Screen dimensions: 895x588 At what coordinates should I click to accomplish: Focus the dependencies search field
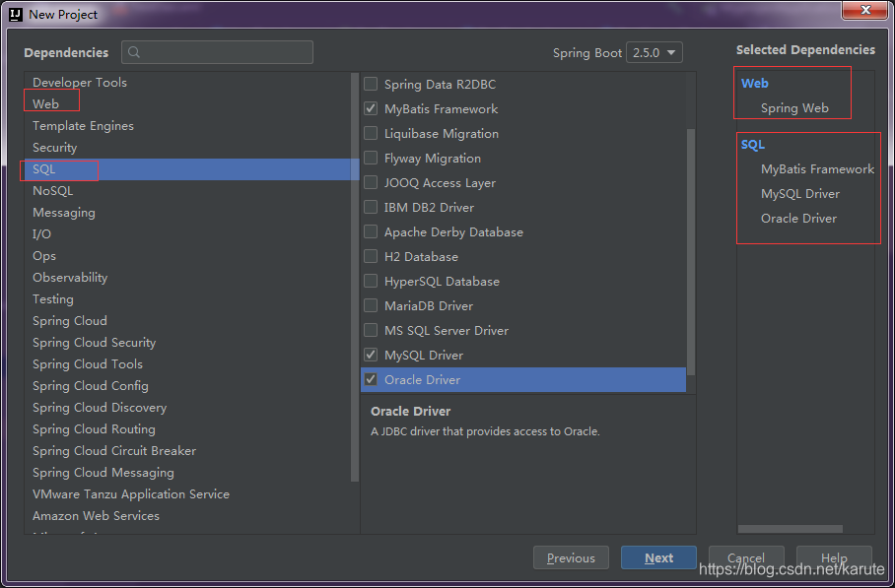point(217,52)
